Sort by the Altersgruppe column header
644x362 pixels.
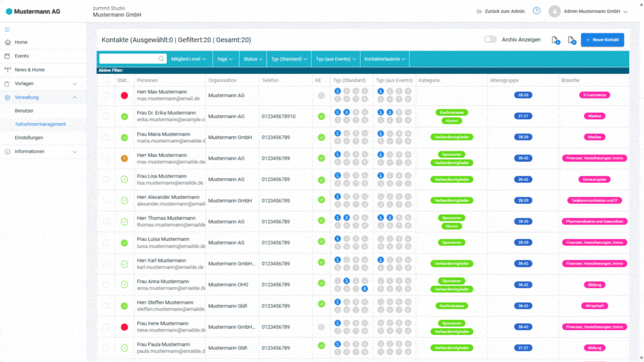pos(504,80)
